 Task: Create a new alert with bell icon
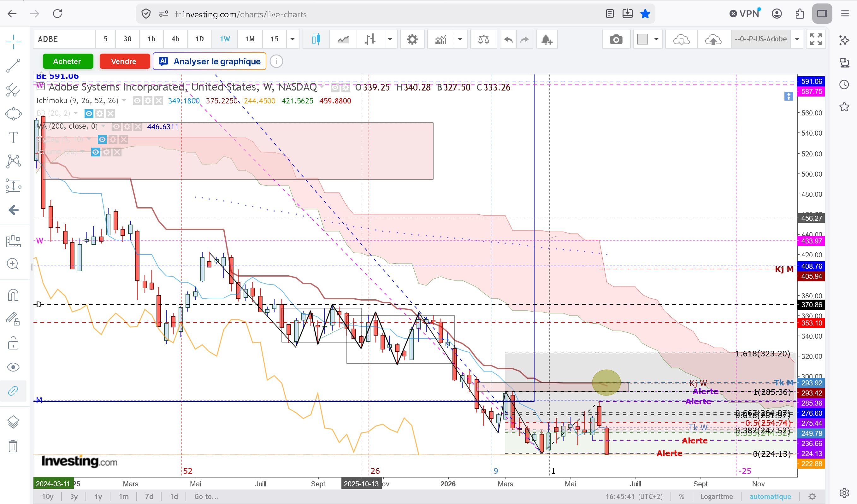click(x=547, y=39)
